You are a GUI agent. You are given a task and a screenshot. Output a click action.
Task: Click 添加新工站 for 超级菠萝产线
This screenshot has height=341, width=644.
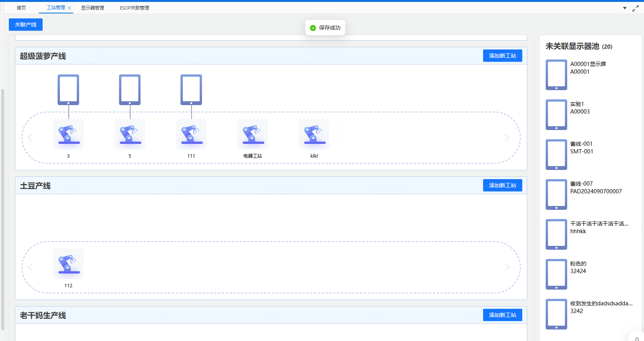[503, 56]
